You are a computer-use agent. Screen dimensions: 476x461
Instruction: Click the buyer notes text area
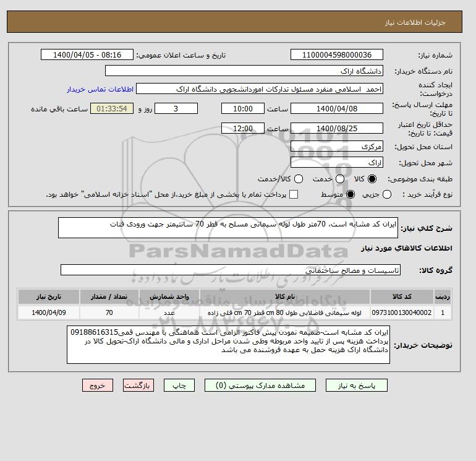click(x=228, y=345)
